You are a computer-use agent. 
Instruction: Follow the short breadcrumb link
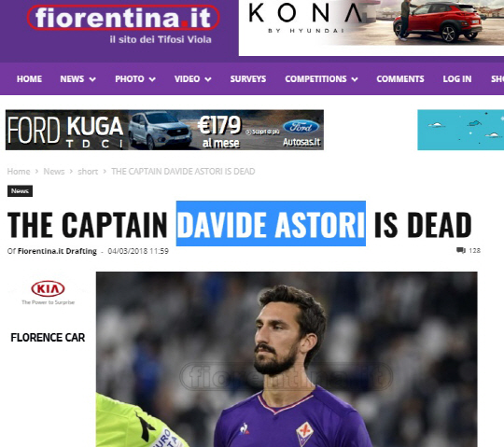pyautogui.click(x=88, y=172)
